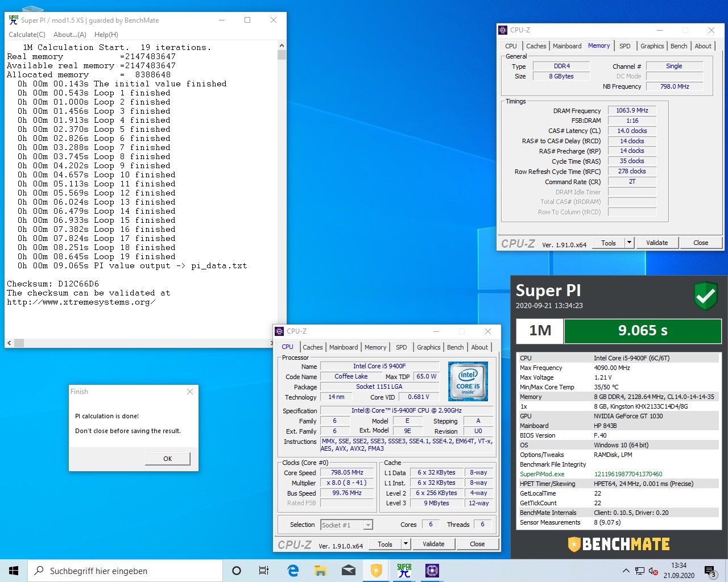Click the 9.065 s result bar
This screenshot has width=728, height=582.
643,331
